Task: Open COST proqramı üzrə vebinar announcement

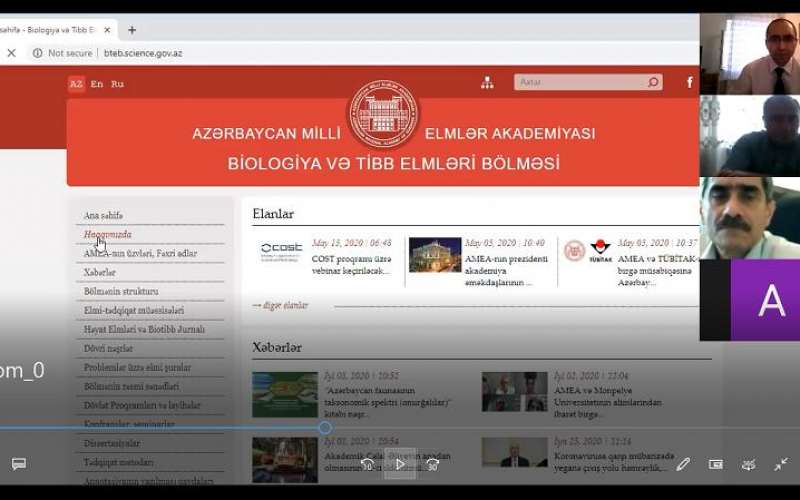Action: click(x=352, y=265)
